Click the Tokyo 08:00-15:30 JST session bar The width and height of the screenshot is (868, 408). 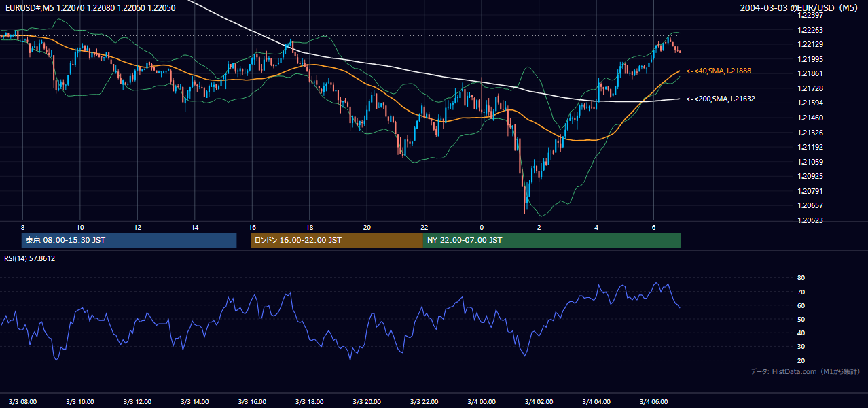coord(129,240)
